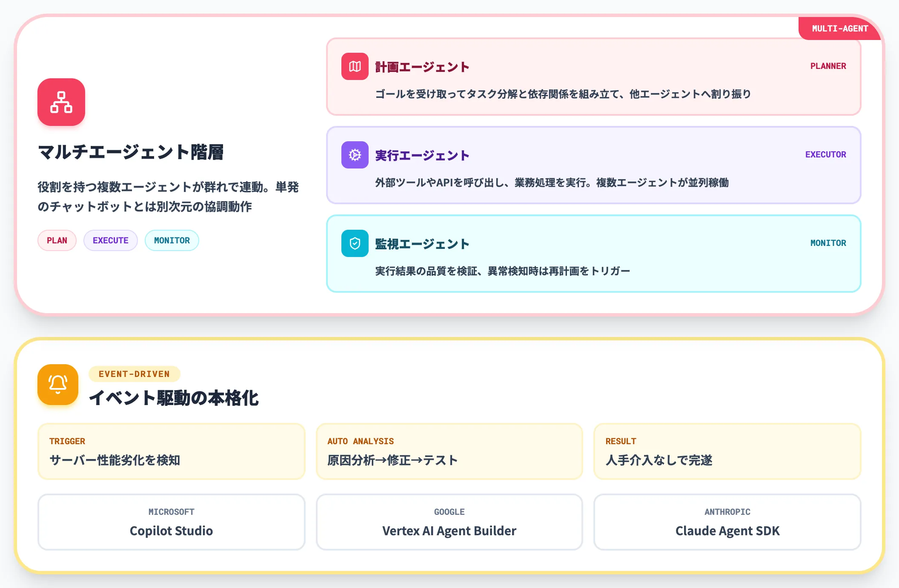Click the paragraph 役割を持つ複数エージェント

click(x=168, y=197)
